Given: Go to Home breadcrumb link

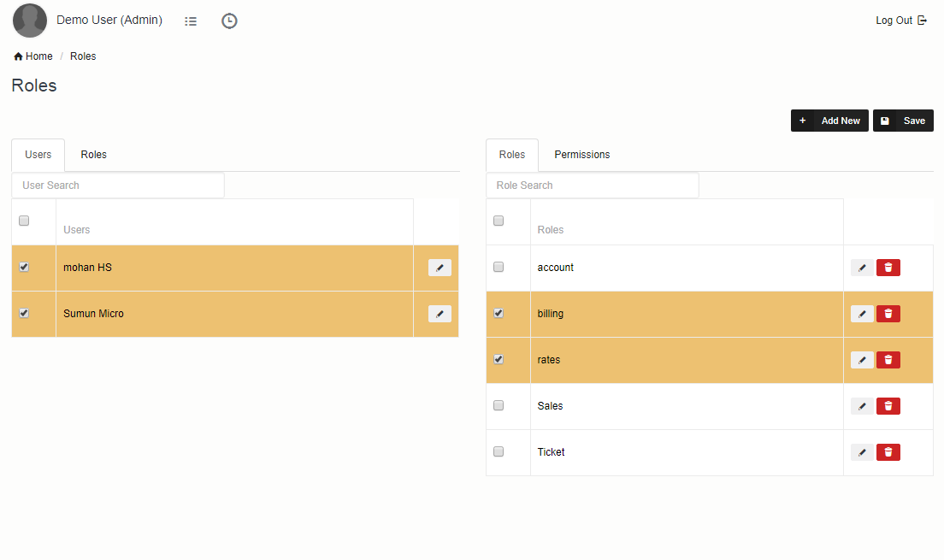Looking at the screenshot, I should (33, 56).
